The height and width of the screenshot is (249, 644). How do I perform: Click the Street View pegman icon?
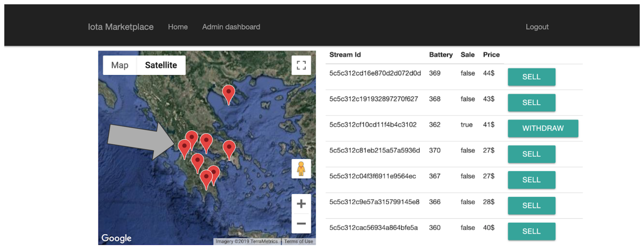(301, 169)
